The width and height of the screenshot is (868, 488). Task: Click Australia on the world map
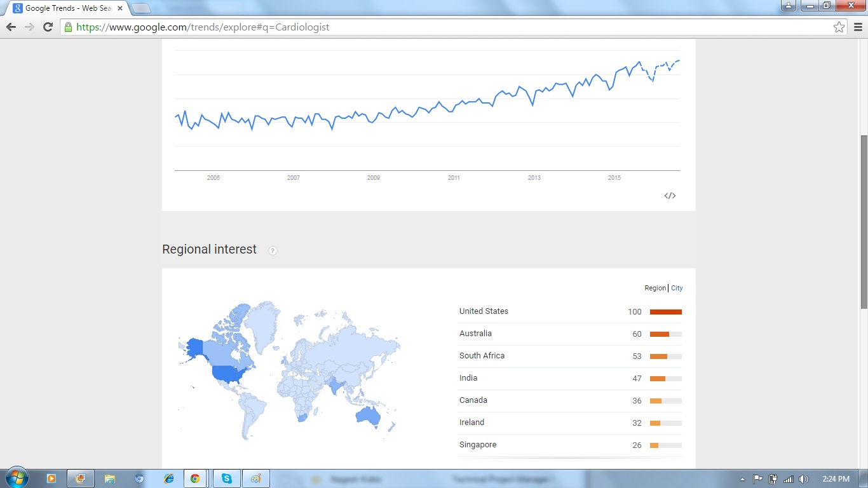[x=368, y=416]
